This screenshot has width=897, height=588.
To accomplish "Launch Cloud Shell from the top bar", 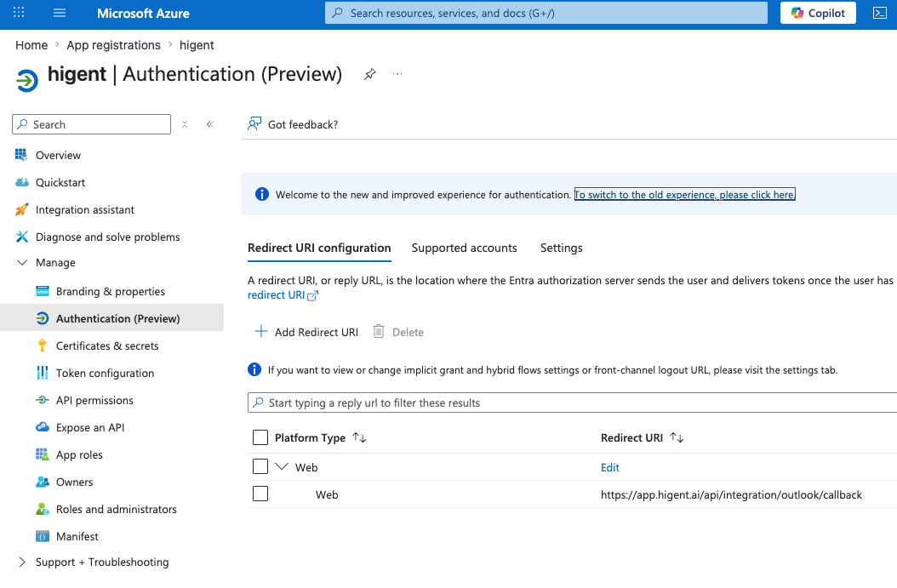I will point(880,13).
